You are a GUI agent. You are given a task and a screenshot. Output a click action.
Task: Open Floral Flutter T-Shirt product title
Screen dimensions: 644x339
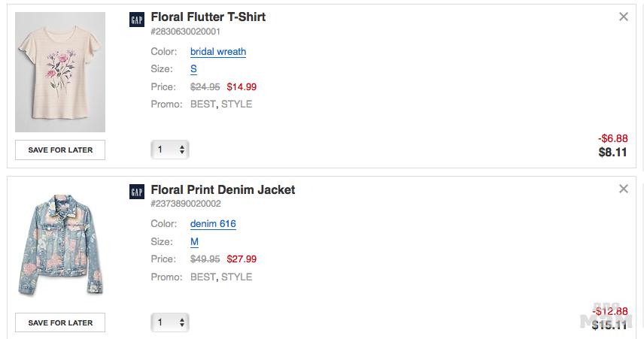(x=208, y=17)
